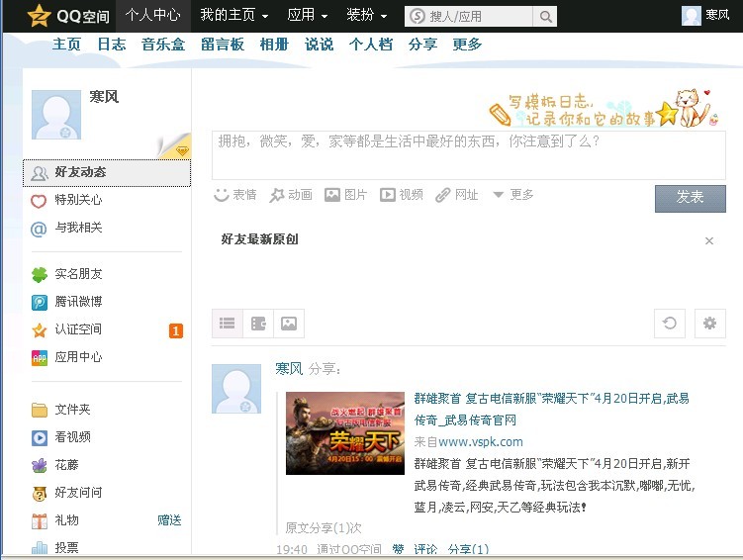743x560 pixels.
Task: Refresh the feed with circular arrow
Action: coord(670,324)
